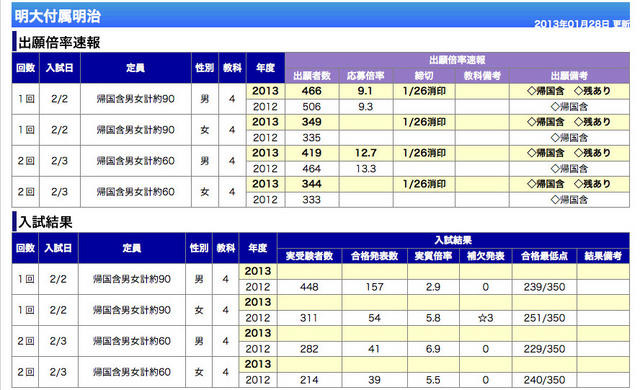Click passed count 41
The height and width of the screenshot is (390, 640).
click(x=374, y=349)
